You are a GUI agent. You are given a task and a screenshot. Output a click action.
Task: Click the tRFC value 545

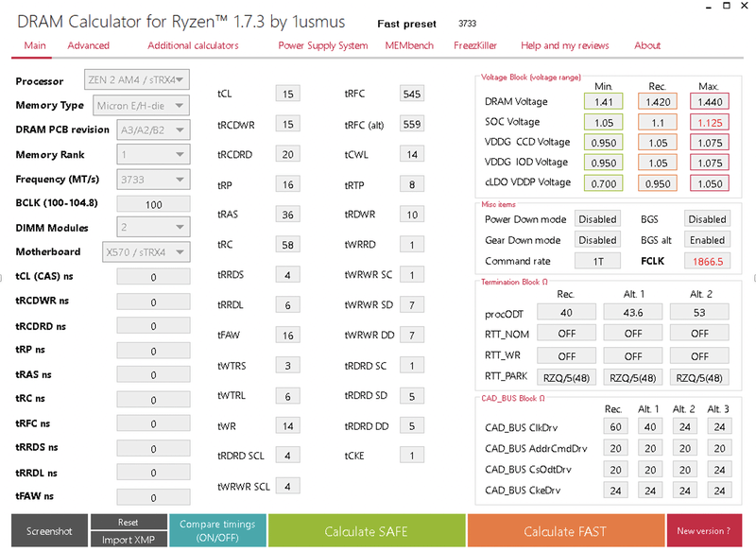pyautogui.click(x=412, y=94)
